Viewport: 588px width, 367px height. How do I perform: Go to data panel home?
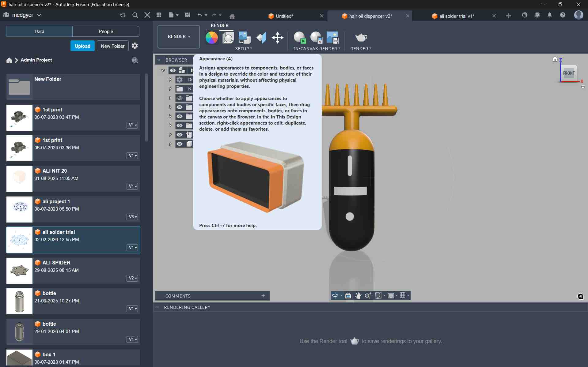tap(9, 60)
